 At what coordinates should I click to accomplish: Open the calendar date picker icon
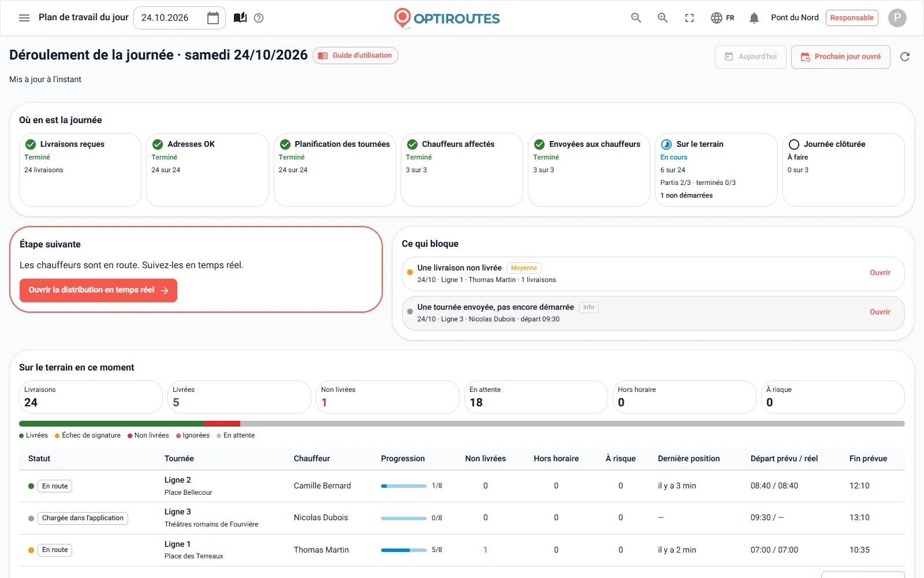(213, 18)
